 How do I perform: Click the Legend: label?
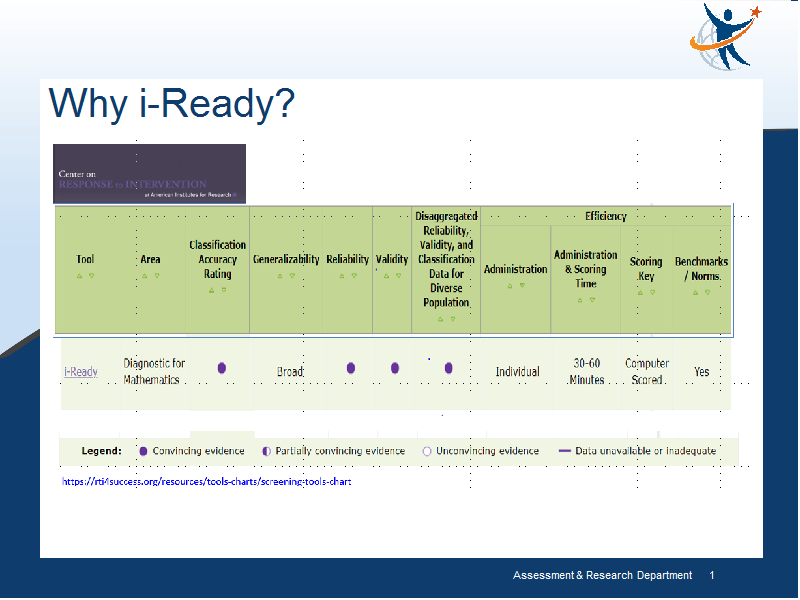[x=102, y=451]
